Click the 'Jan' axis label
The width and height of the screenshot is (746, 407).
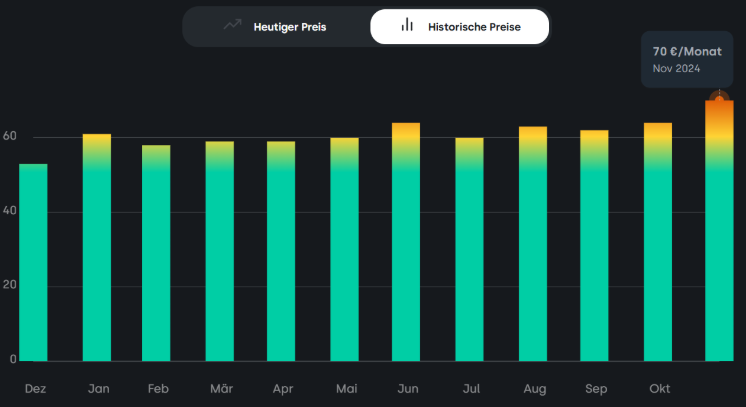pyautogui.click(x=98, y=389)
